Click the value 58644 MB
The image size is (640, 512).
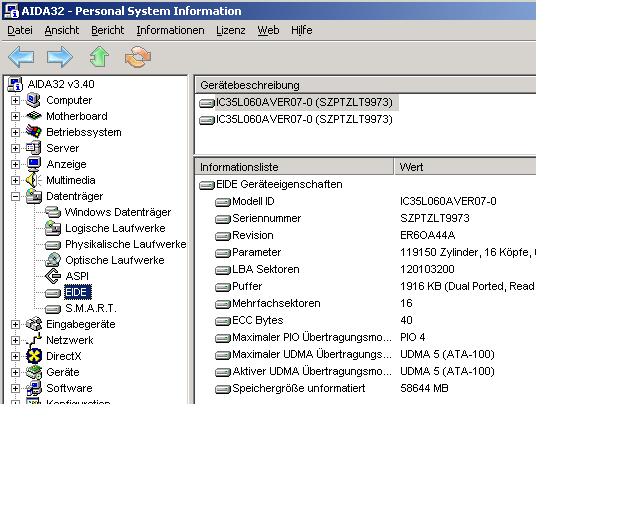coord(424,388)
